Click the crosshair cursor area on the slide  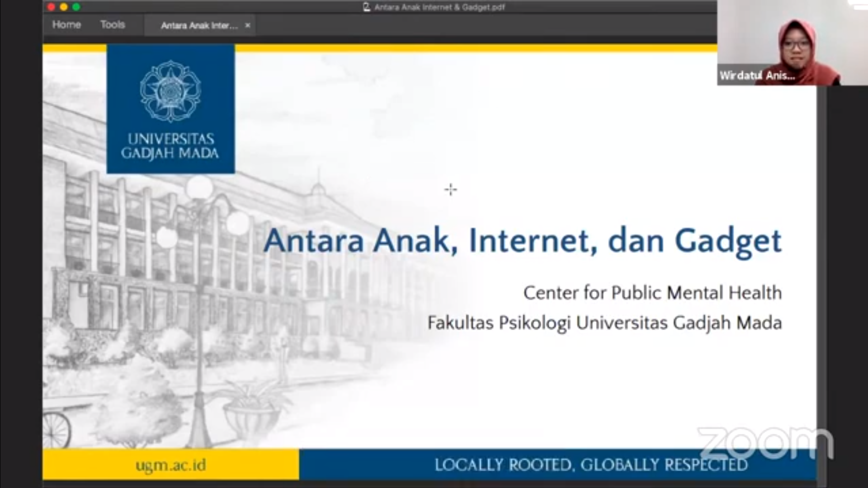pyautogui.click(x=450, y=190)
